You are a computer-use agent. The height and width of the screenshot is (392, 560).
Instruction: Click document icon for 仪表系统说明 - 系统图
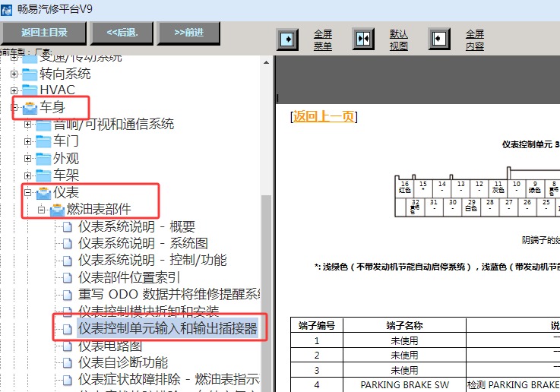point(67,244)
